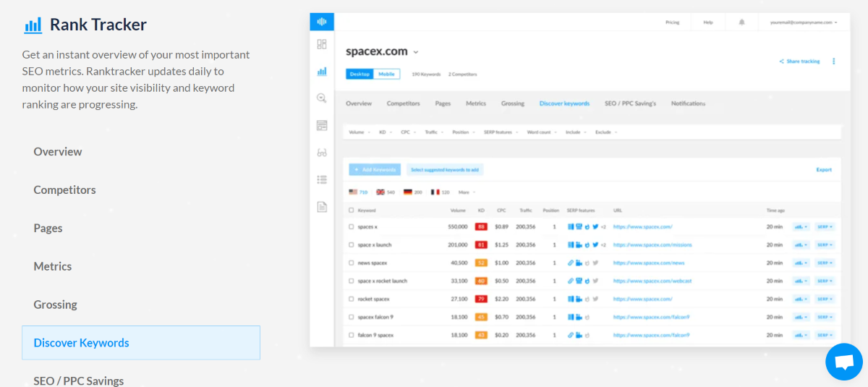This screenshot has width=868, height=387.
Task: Open the three-dot more options menu
Action: coord(833,61)
